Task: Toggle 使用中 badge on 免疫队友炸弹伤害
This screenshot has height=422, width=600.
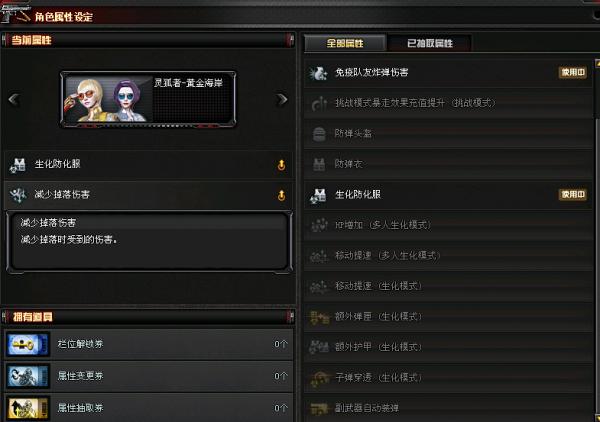Action: [573, 72]
